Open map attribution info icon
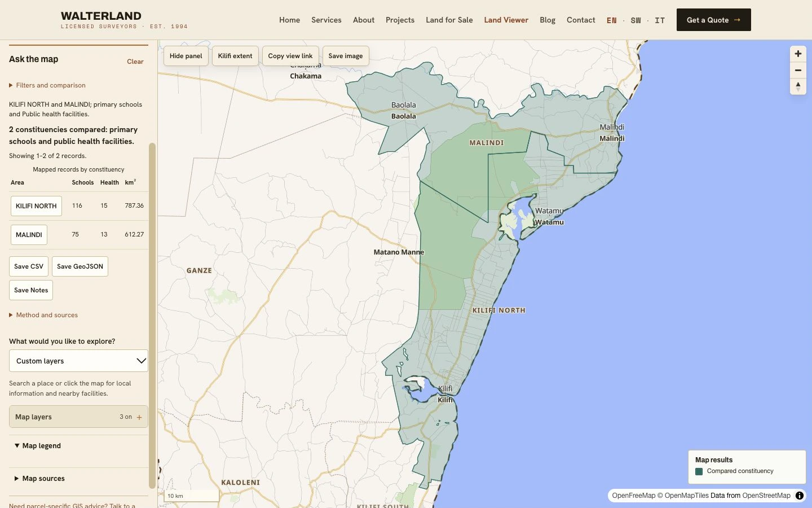 pyautogui.click(x=800, y=496)
